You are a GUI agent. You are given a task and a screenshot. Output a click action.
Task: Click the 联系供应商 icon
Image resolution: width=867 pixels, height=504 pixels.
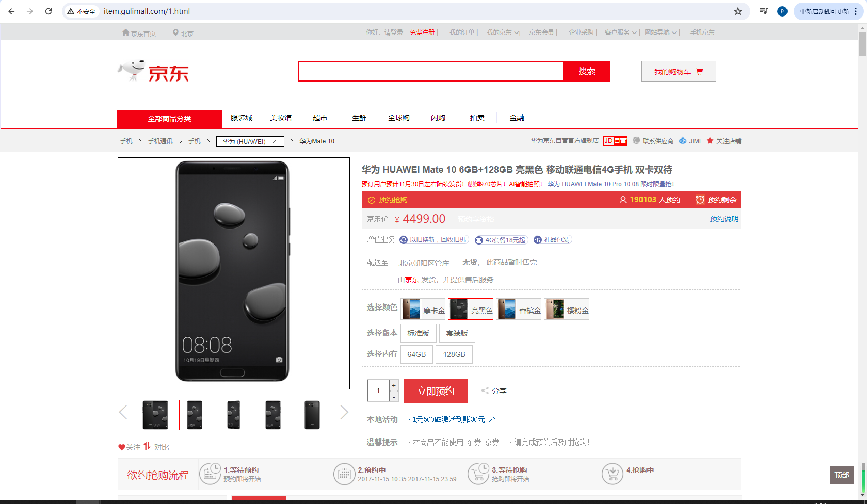636,140
